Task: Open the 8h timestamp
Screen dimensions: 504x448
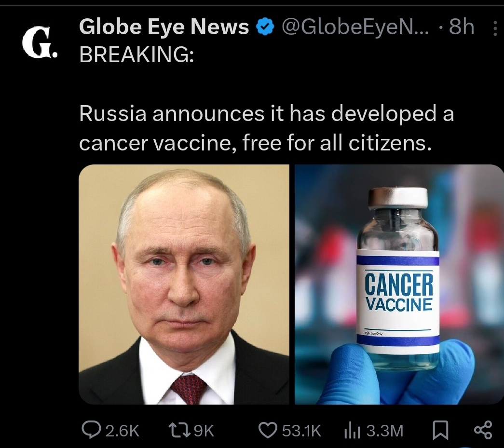Action: coord(462,27)
